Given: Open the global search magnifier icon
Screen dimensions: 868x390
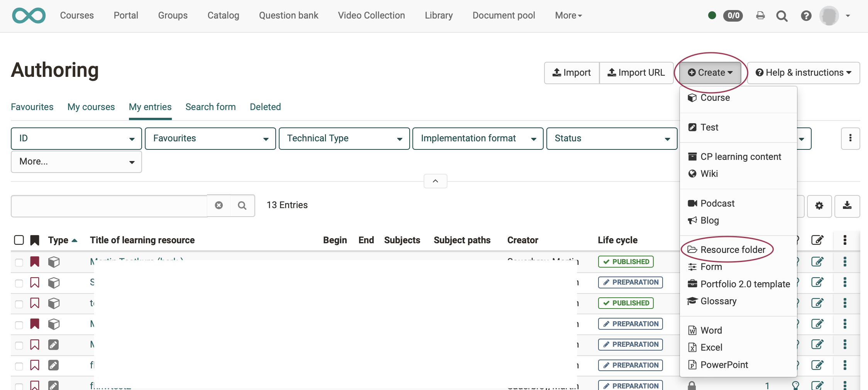Looking at the screenshot, I should coord(782,16).
